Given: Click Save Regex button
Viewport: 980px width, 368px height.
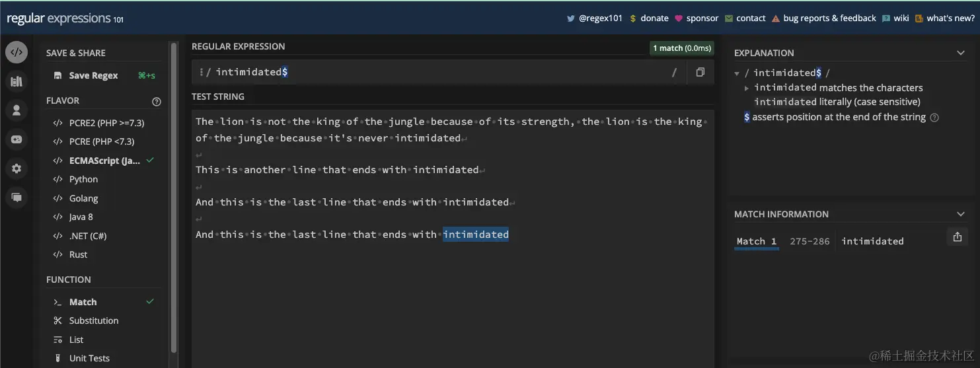Looking at the screenshot, I should coord(104,75).
